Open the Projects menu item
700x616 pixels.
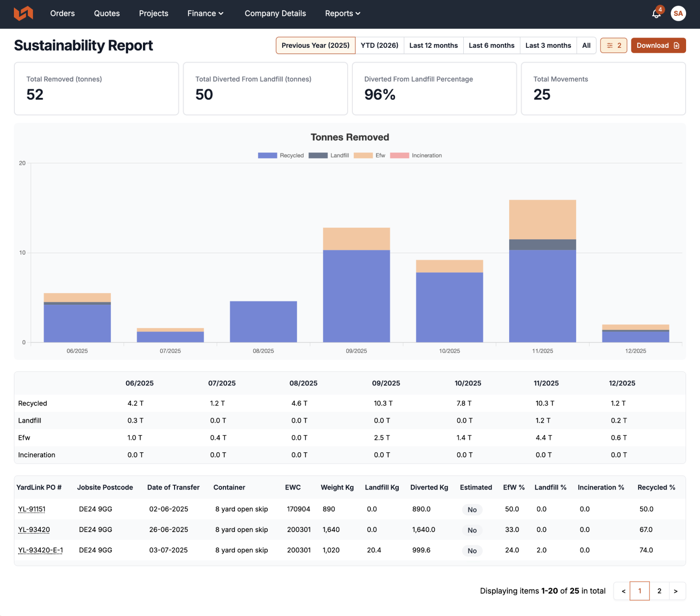point(154,13)
